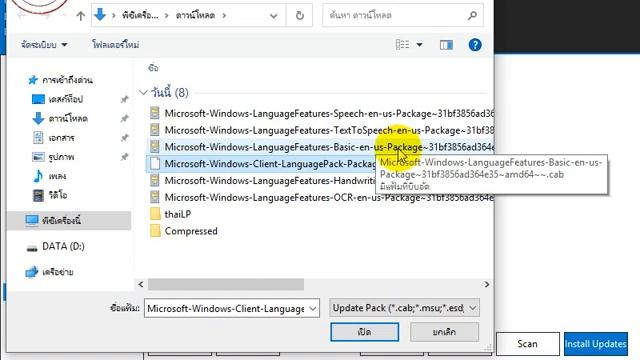
Task: Select the Client-LanguagePack-Package file
Action: point(261,164)
